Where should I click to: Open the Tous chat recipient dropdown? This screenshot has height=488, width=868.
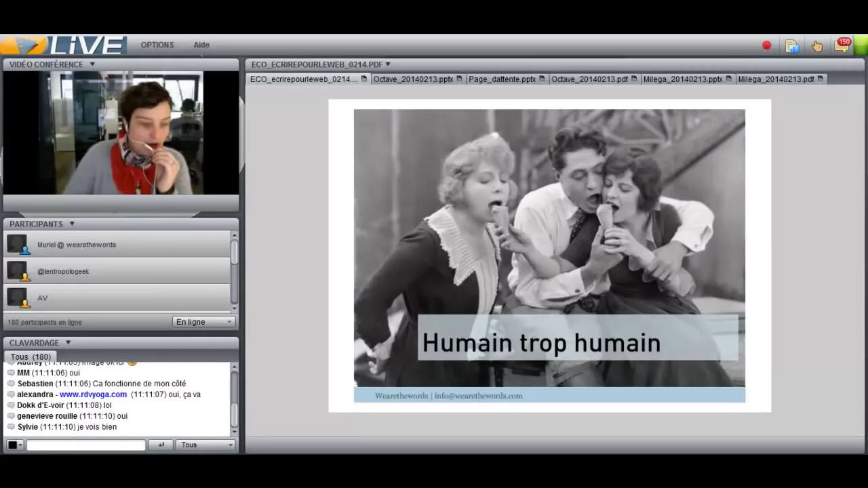tap(205, 445)
